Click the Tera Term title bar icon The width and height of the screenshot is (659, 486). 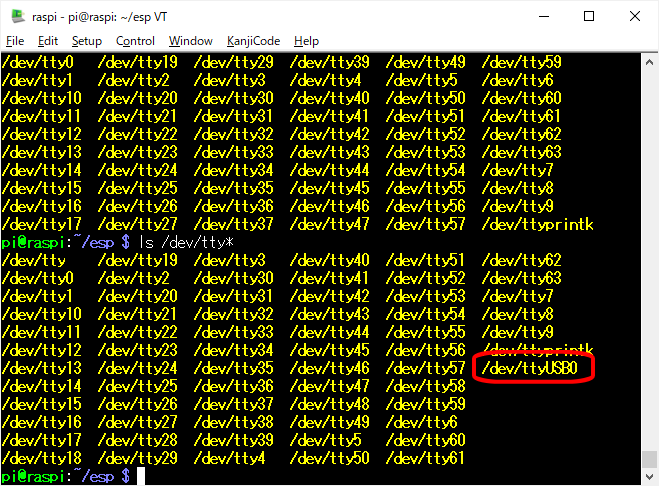click(x=18, y=16)
